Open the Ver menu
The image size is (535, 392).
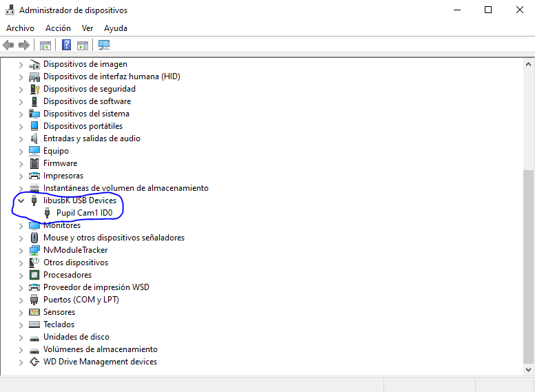pyautogui.click(x=87, y=28)
